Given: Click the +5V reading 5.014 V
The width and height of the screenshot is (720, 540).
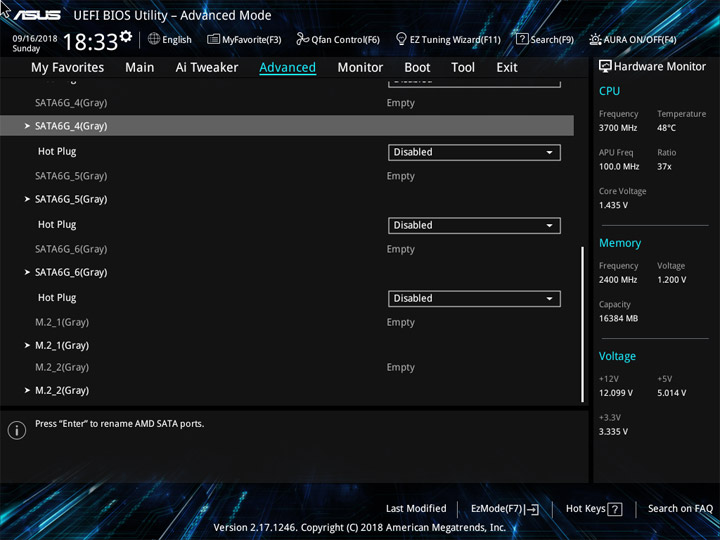Looking at the screenshot, I should [x=671, y=393].
